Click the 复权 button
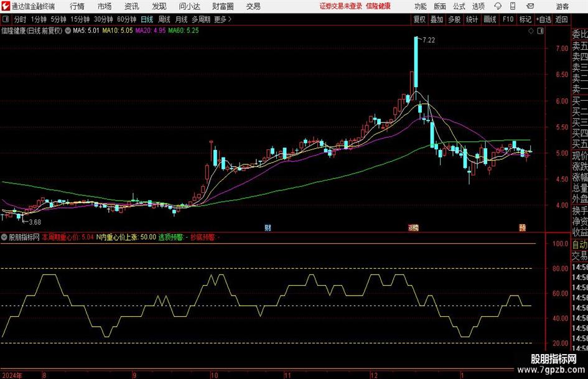The image size is (588, 379). click(419, 19)
